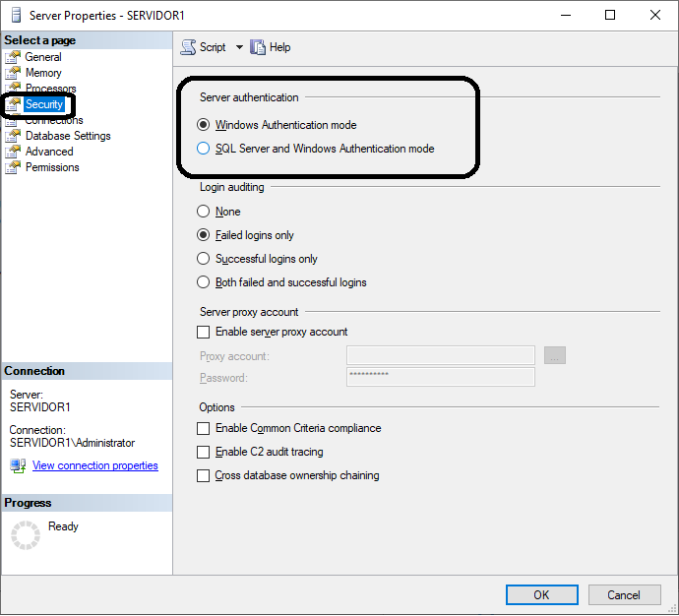
Task: Click the Advanced page icon
Action: [13, 152]
